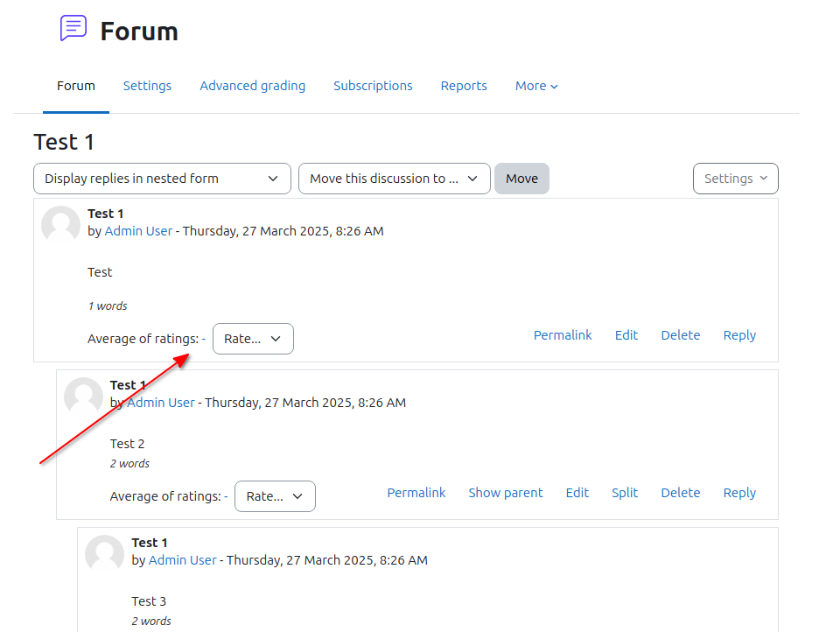Open Rate dropdown on Test 2 reply
The width and height of the screenshot is (840, 632).
(275, 496)
